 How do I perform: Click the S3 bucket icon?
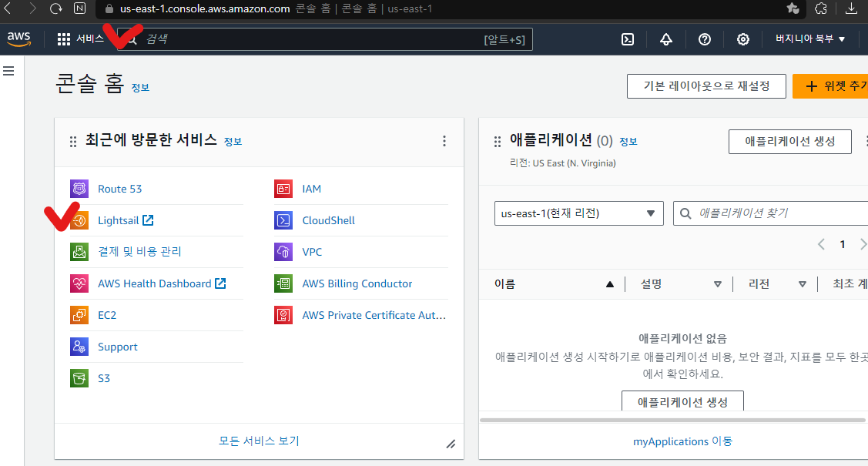(x=79, y=378)
